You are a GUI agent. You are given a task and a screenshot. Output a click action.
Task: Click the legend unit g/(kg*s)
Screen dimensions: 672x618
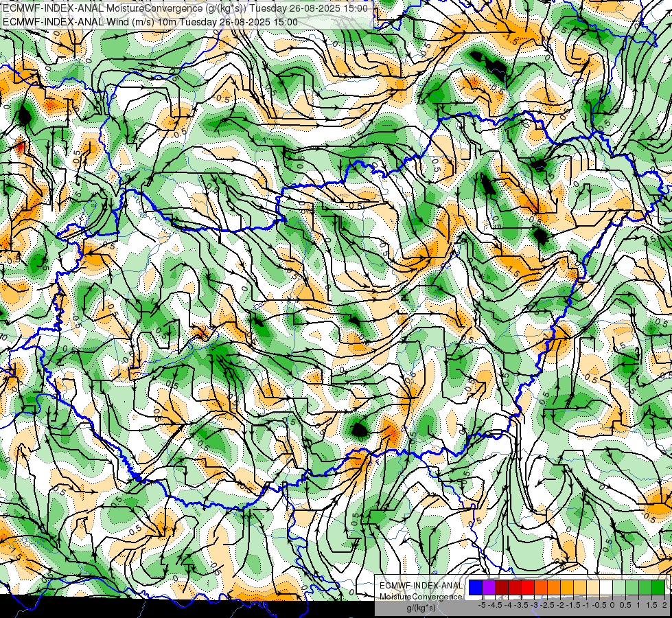pos(421,608)
